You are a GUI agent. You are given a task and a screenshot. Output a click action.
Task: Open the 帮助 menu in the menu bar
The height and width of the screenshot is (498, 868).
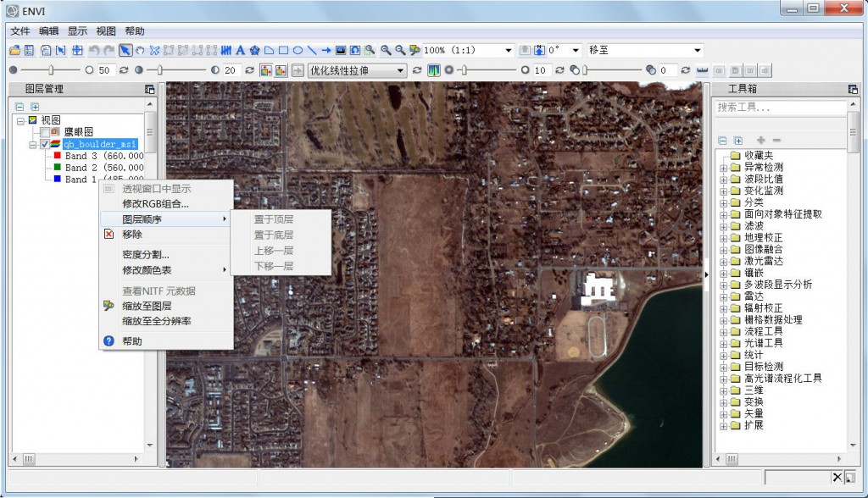click(135, 31)
